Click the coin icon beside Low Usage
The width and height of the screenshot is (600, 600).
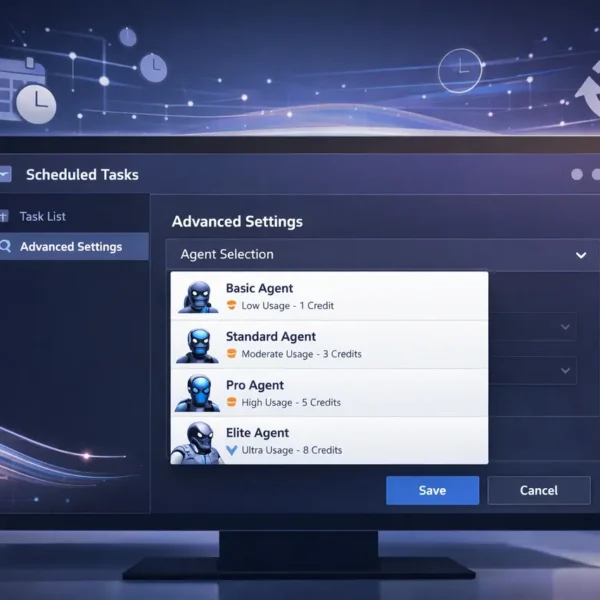click(x=232, y=305)
